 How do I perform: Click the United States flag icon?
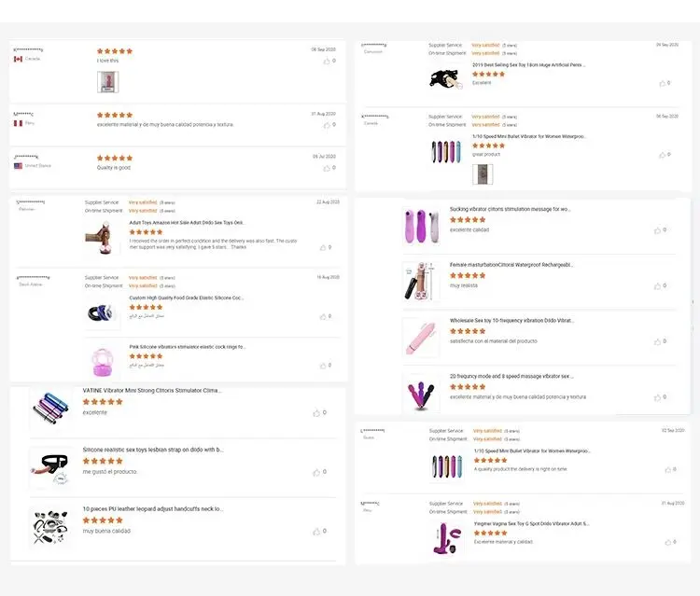pos(18,166)
